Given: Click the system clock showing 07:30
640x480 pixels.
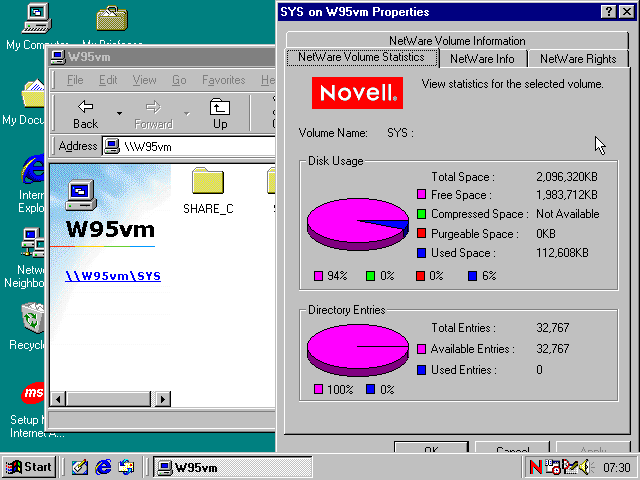Looking at the screenshot, I should (617, 467).
